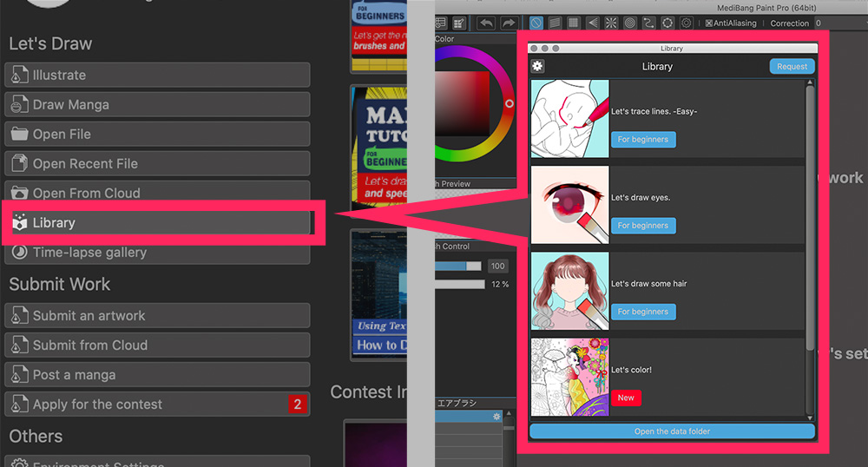The image size is (868, 467).
Task: Click 'Let's draw eyes.' title
Action: pyautogui.click(x=641, y=198)
